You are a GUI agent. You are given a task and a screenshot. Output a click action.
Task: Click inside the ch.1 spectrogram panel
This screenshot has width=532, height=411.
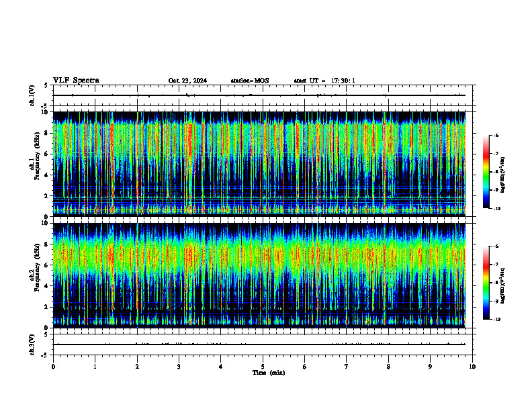coord(259,164)
